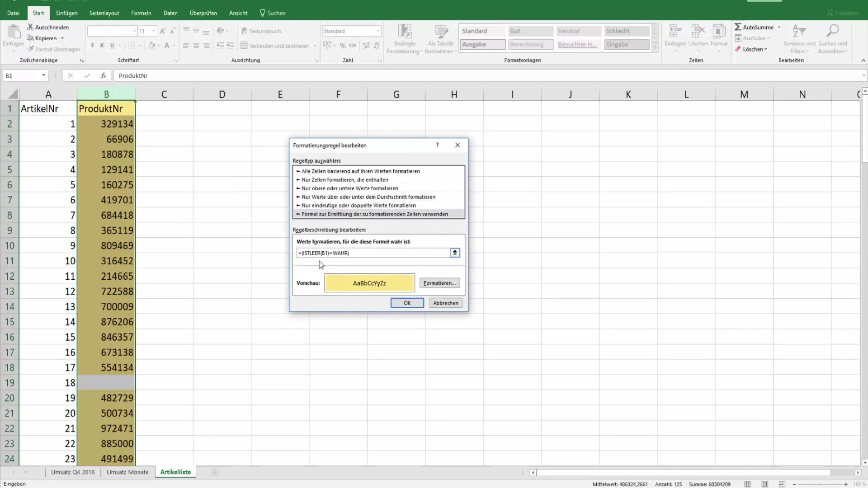The height and width of the screenshot is (488, 868).
Task: Toggle Textumbruch wrap text
Action: click(x=261, y=31)
